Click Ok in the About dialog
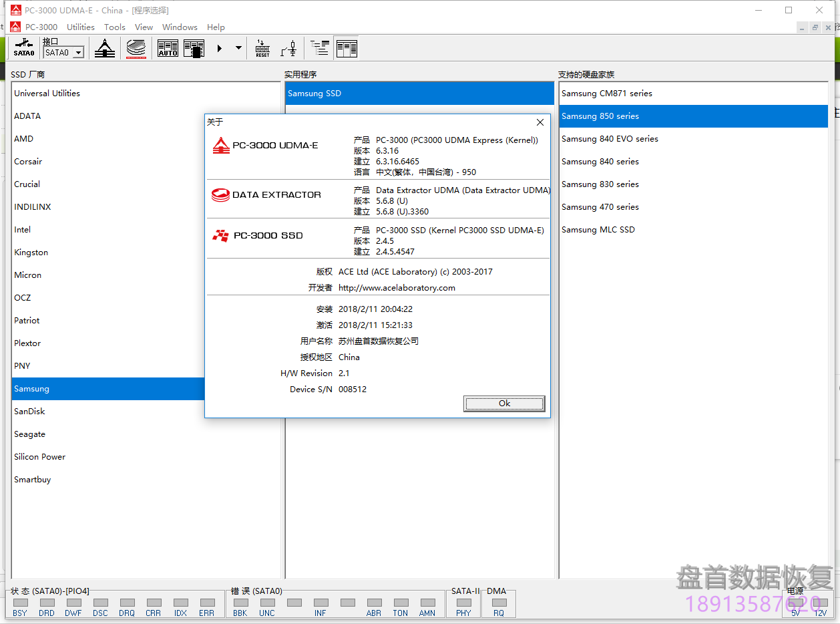The image size is (840, 624). (x=504, y=404)
